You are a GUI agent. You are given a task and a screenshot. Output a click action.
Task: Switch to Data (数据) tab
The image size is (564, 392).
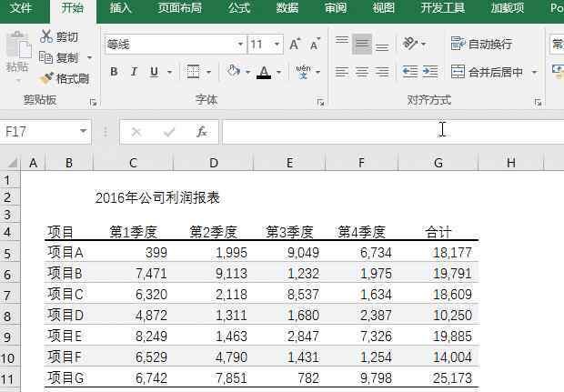click(x=287, y=8)
